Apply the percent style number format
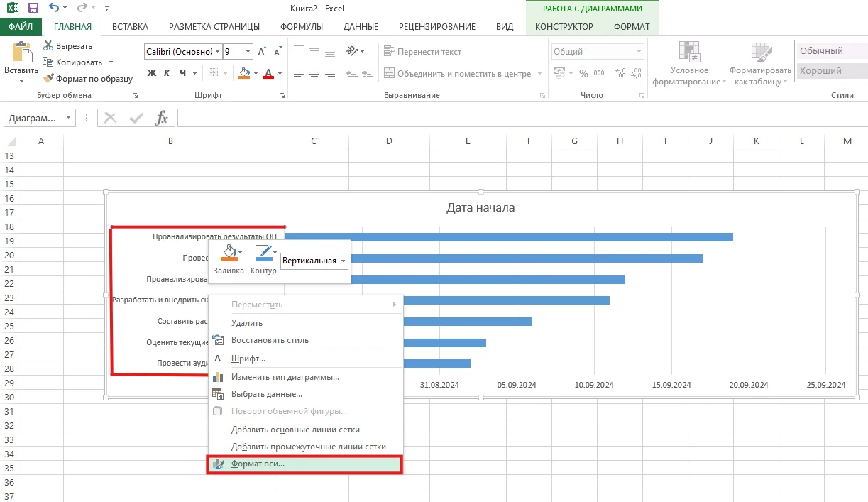Viewport: 868px width, 502px height. point(583,73)
